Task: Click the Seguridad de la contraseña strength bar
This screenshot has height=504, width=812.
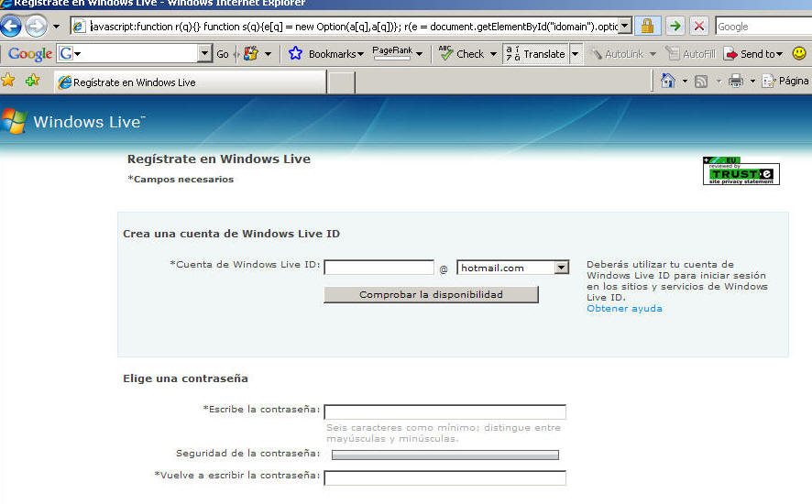Action: 444,455
